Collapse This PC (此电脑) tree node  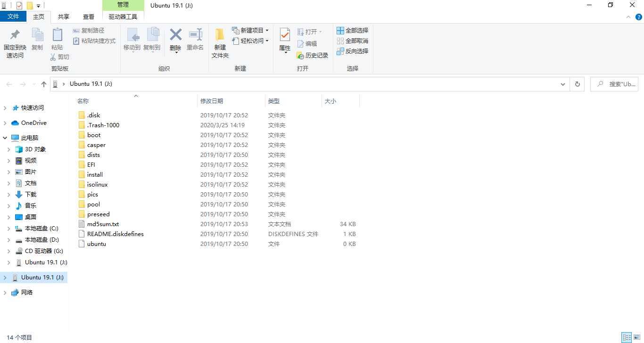coord(5,138)
